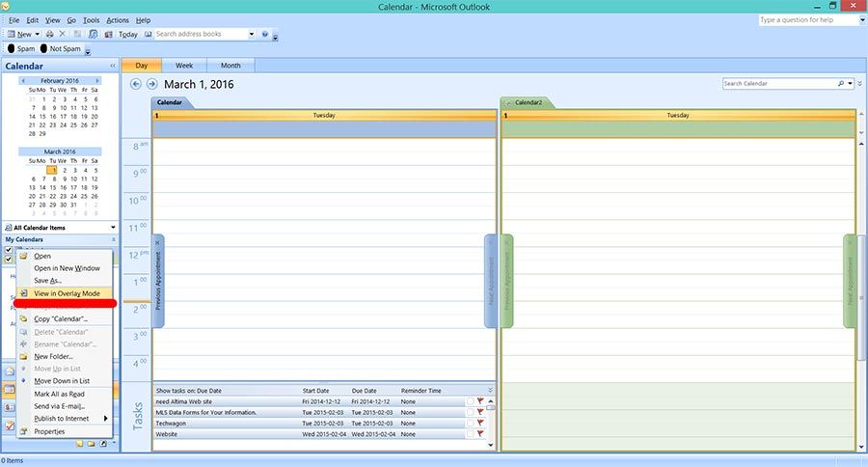The image size is (868, 467).
Task: Flag the 'need Altima Web site' task
Action: (x=480, y=401)
